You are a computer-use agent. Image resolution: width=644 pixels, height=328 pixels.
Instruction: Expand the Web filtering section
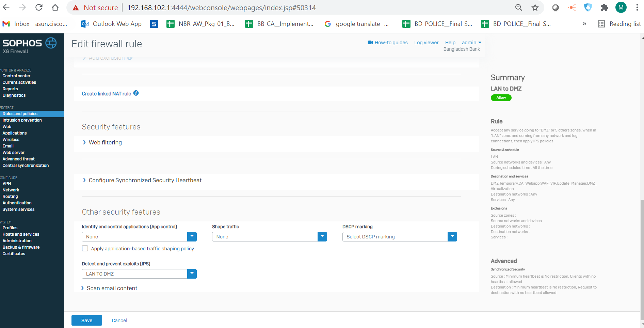coord(102,142)
